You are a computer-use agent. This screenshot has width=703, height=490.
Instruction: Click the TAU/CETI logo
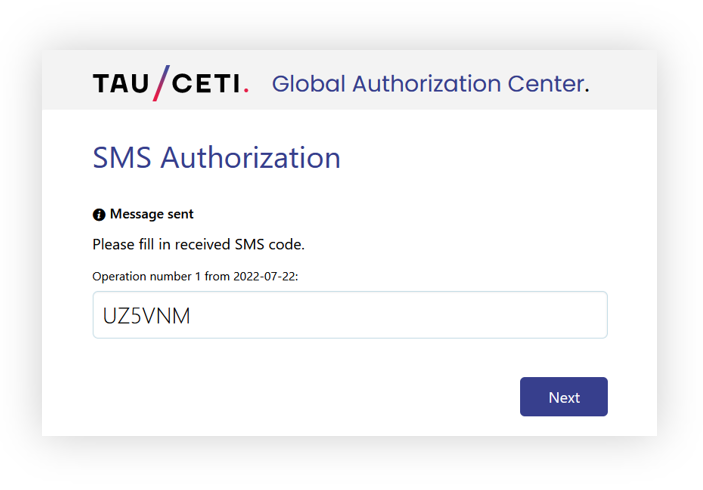[x=171, y=83]
